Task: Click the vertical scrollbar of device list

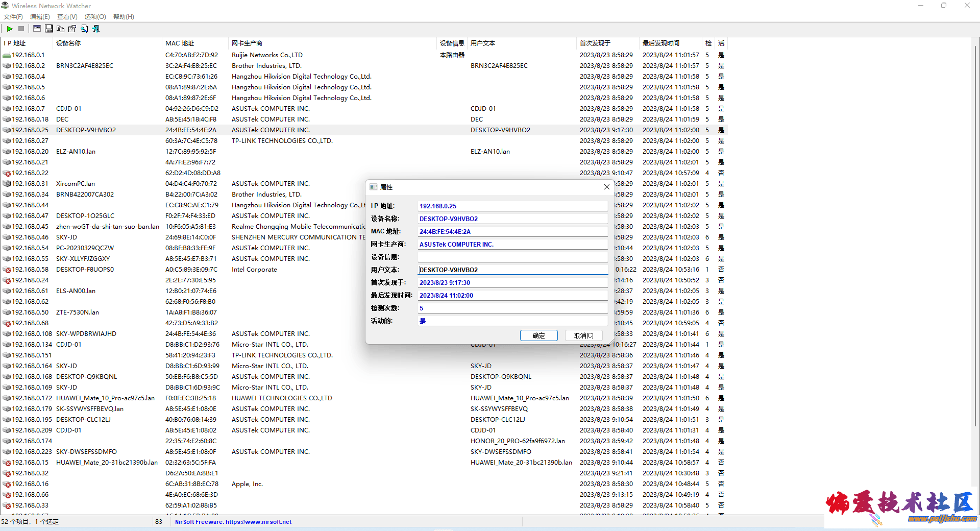Action: tap(975, 255)
